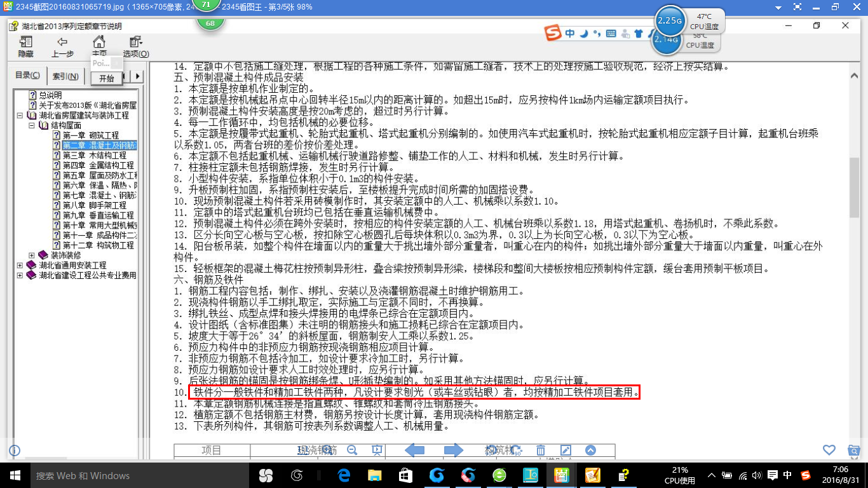
Task: Open the Windows Store taskbar icon
Action: click(405, 475)
